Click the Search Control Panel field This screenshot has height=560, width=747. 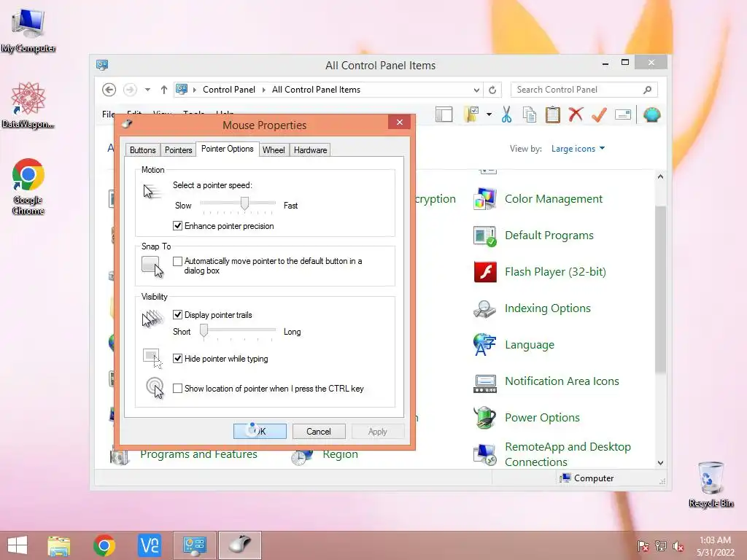click(584, 90)
